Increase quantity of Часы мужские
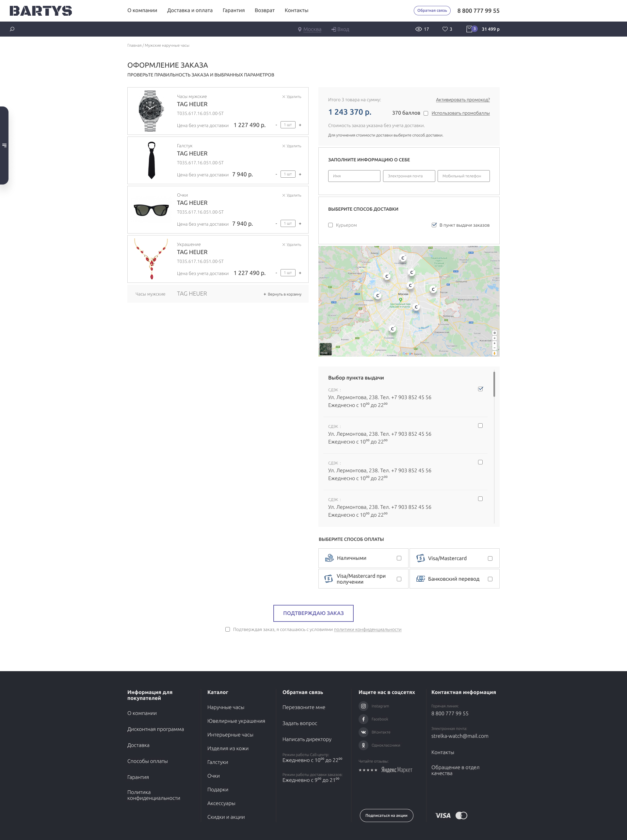The width and height of the screenshot is (627, 840). tap(300, 125)
